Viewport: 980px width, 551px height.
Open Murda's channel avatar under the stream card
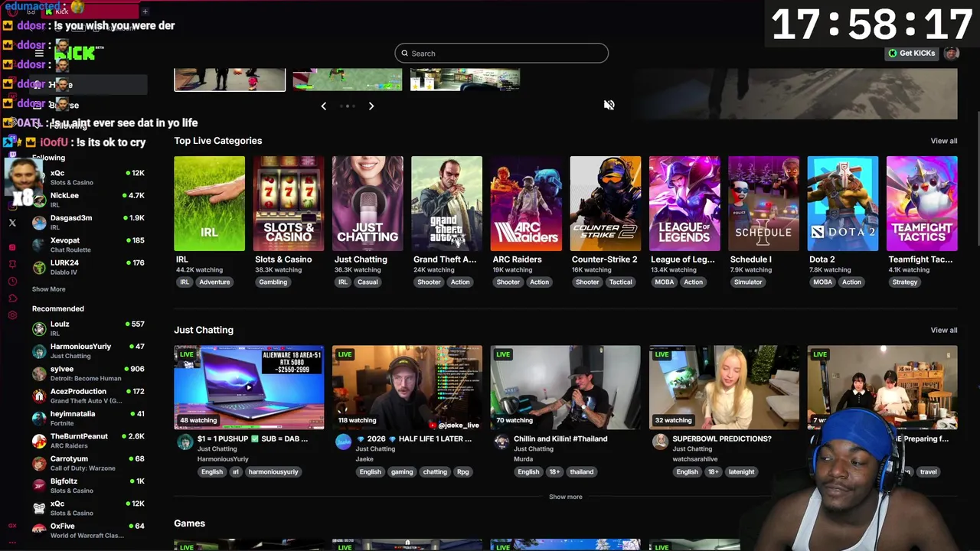[x=501, y=442]
